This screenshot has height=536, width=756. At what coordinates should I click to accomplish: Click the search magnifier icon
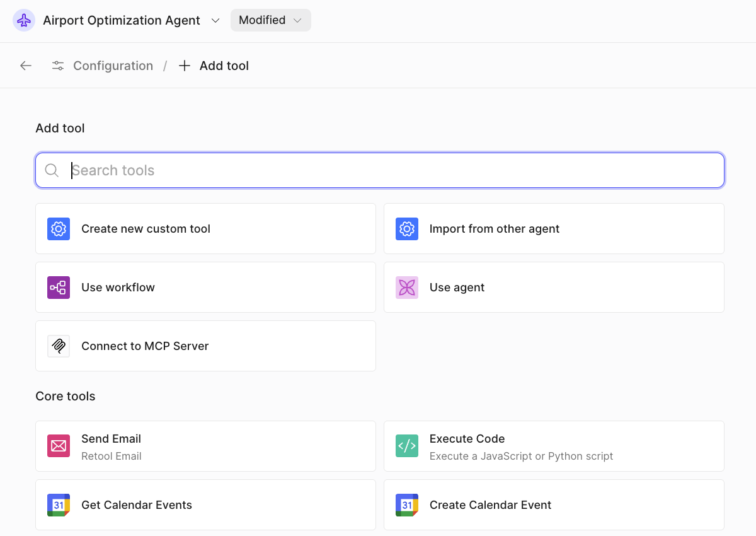tap(52, 170)
